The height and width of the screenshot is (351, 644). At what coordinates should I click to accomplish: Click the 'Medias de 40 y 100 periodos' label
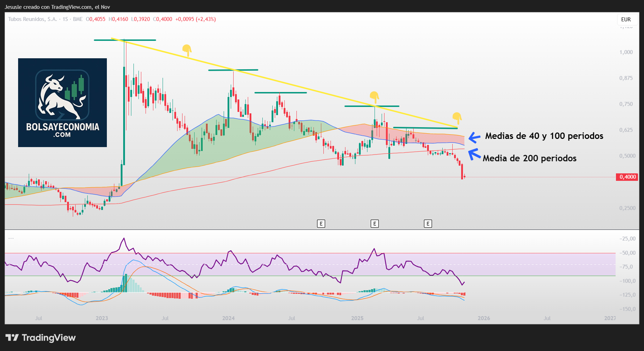(x=544, y=136)
